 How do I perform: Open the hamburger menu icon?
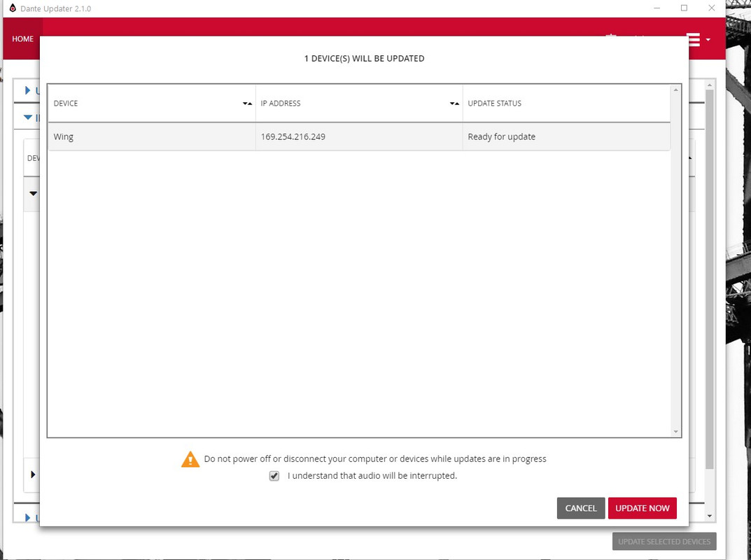[694, 39]
